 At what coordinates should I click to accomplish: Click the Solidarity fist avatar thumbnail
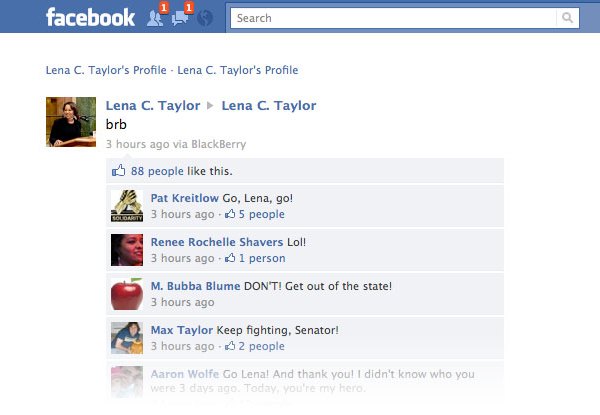click(x=127, y=206)
